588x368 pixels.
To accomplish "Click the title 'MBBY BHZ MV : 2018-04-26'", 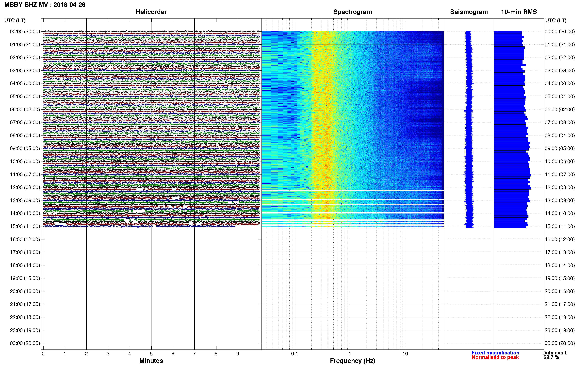I will pyautogui.click(x=45, y=5).
